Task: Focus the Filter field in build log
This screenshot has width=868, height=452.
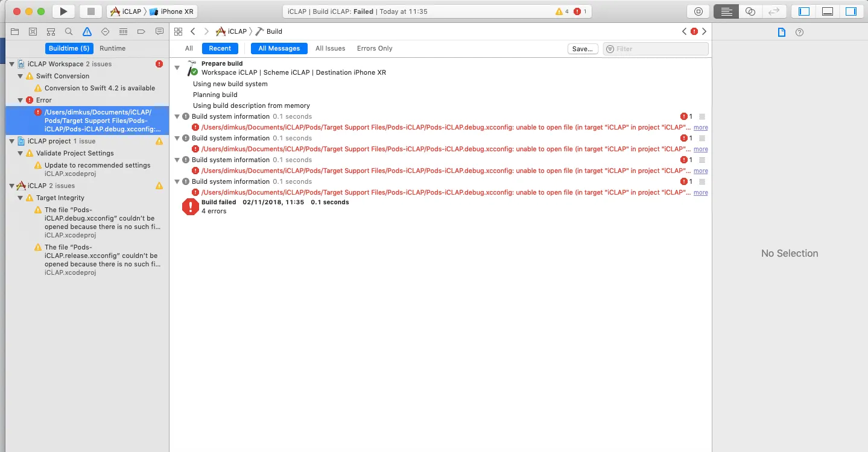Action: coord(656,49)
